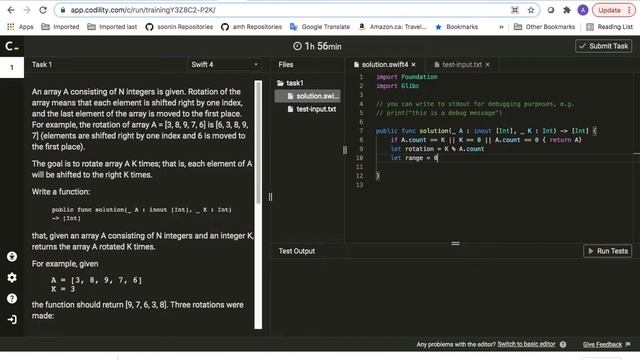Screen dimensions: 640x360
Task: Click help icon beside basic editor link
Action: (563, 344)
